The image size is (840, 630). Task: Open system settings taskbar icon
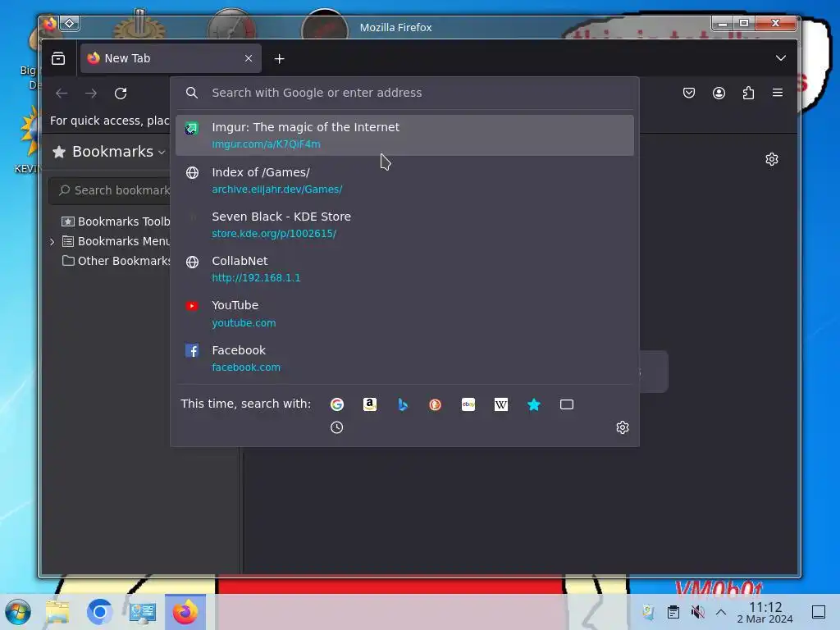(x=142, y=612)
